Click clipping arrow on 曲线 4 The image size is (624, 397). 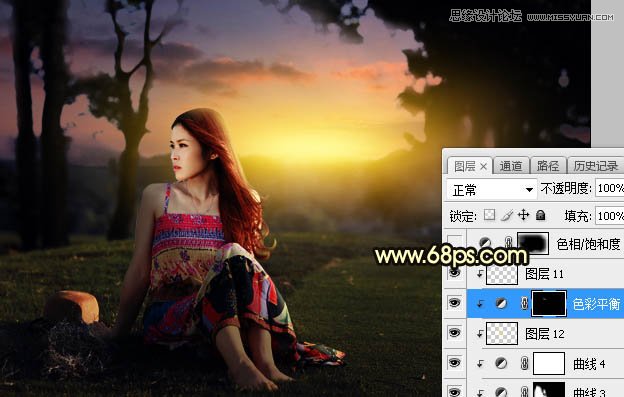pos(480,364)
